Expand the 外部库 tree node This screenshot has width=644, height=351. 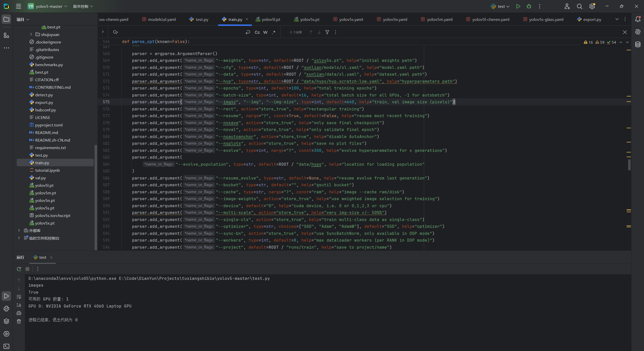coord(19,231)
